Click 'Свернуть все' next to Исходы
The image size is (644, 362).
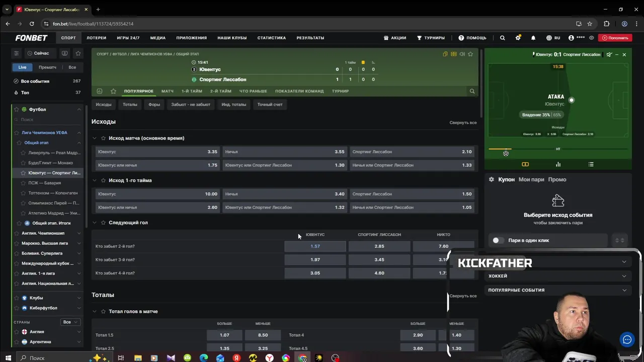click(463, 123)
